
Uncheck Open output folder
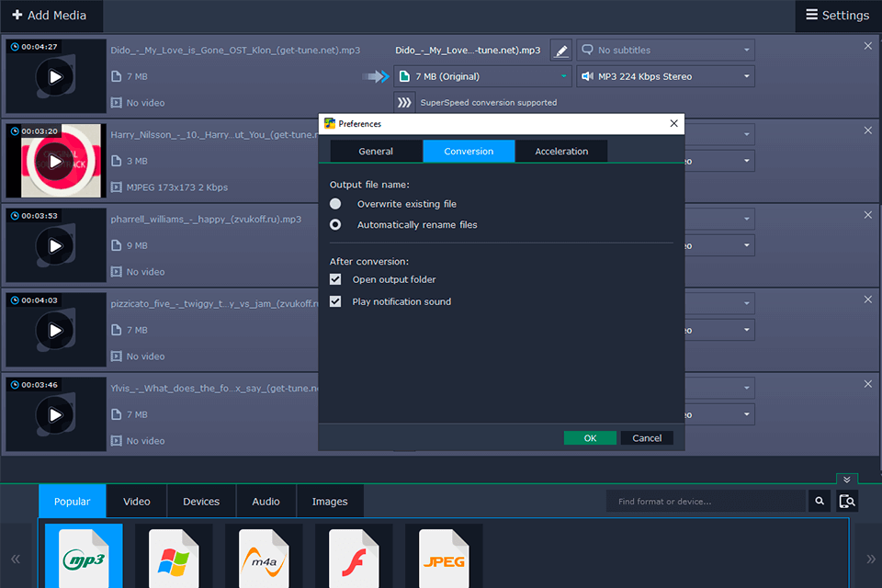pos(335,278)
